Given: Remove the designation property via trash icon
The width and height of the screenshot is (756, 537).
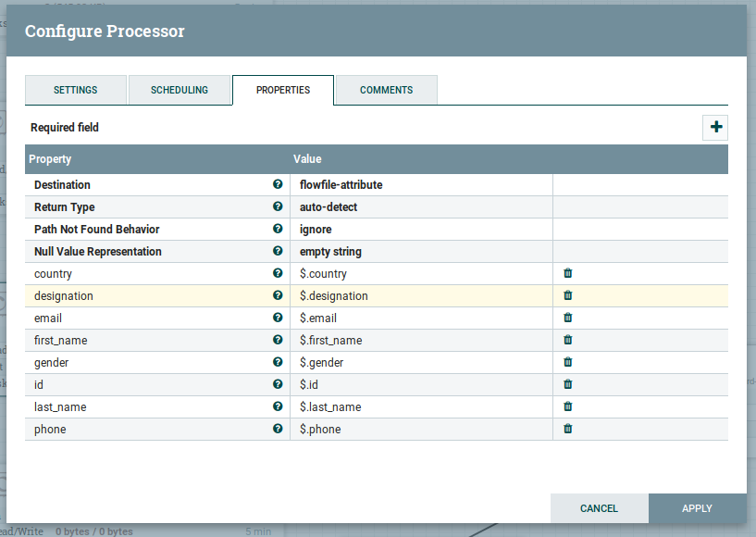Looking at the screenshot, I should pyautogui.click(x=568, y=296).
